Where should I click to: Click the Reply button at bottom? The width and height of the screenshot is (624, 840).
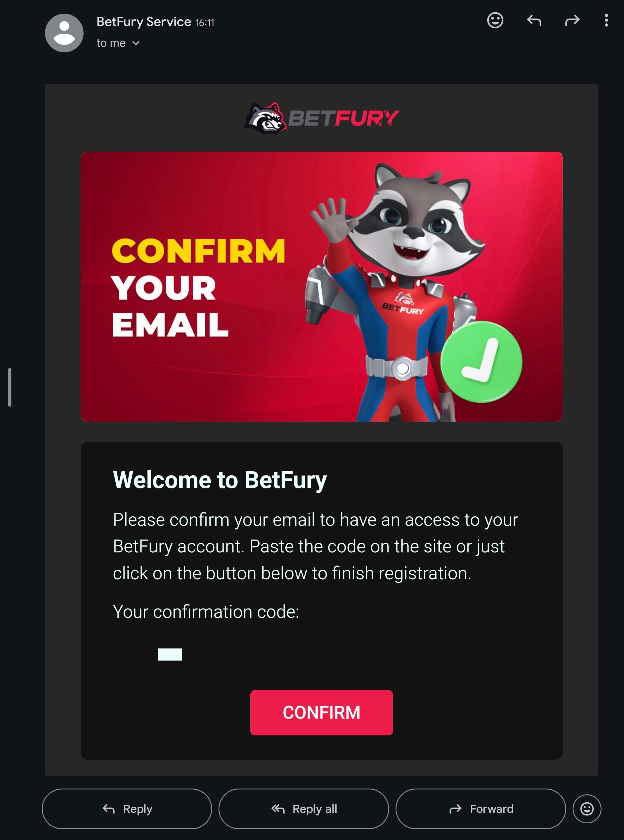[x=127, y=809]
